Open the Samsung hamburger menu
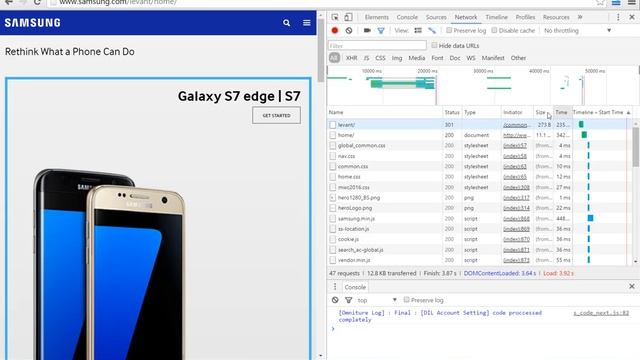This screenshot has width=640, height=360. (x=307, y=23)
